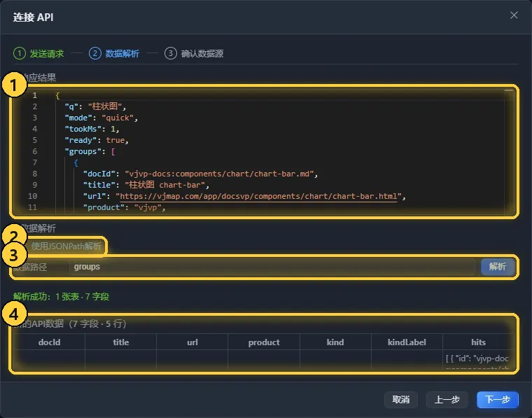Viewport: 532px width, 418px height.
Task: Click the circled step number 1 icon
Action: [x=20, y=53]
